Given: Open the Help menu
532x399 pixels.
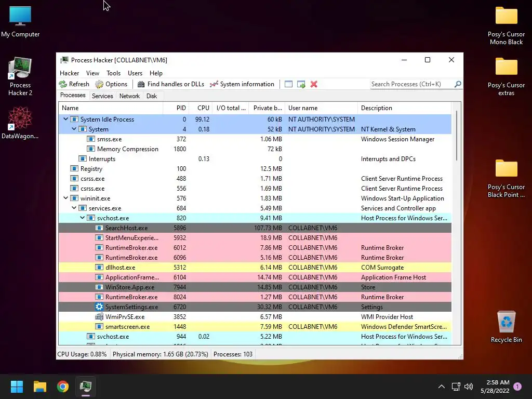Looking at the screenshot, I should tap(156, 73).
